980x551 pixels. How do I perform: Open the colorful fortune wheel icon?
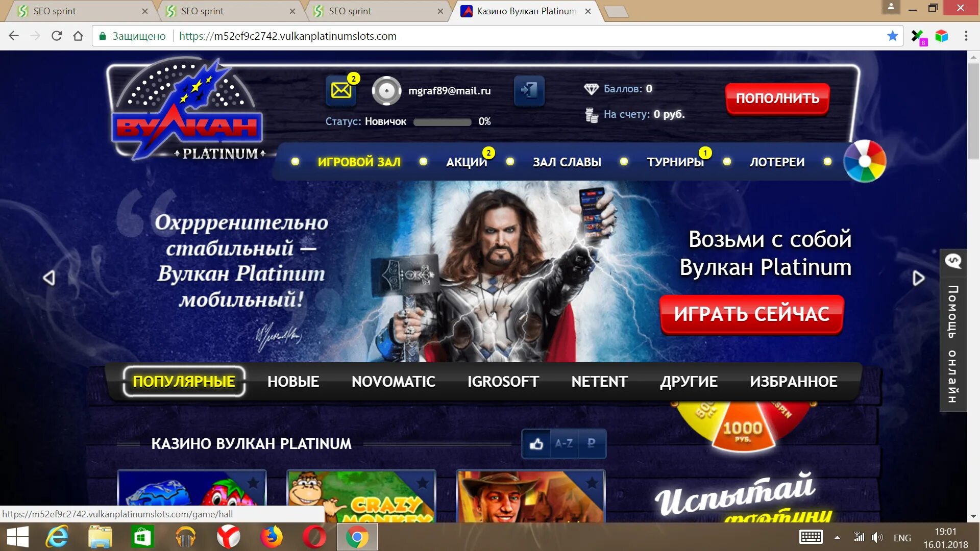coord(865,161)
